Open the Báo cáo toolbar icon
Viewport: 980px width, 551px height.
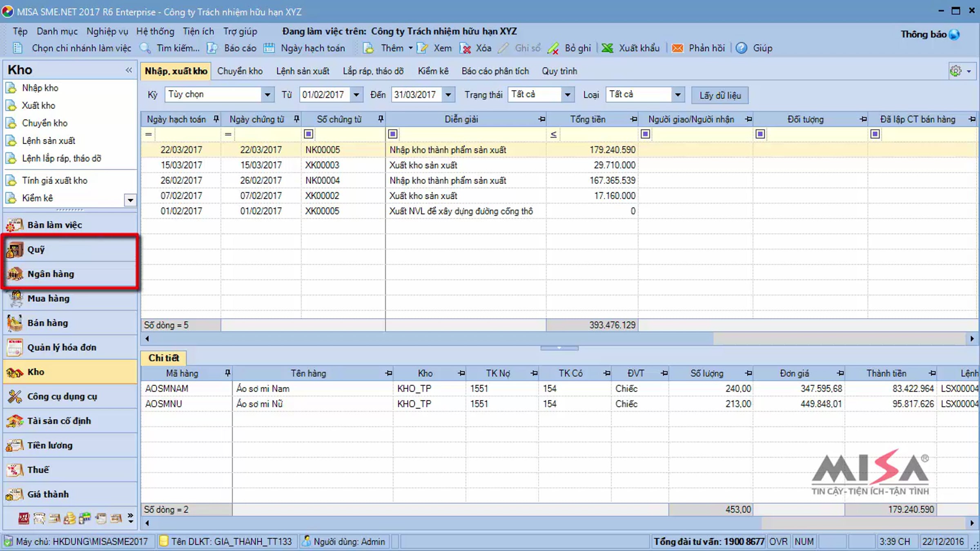tap(212, 48)
